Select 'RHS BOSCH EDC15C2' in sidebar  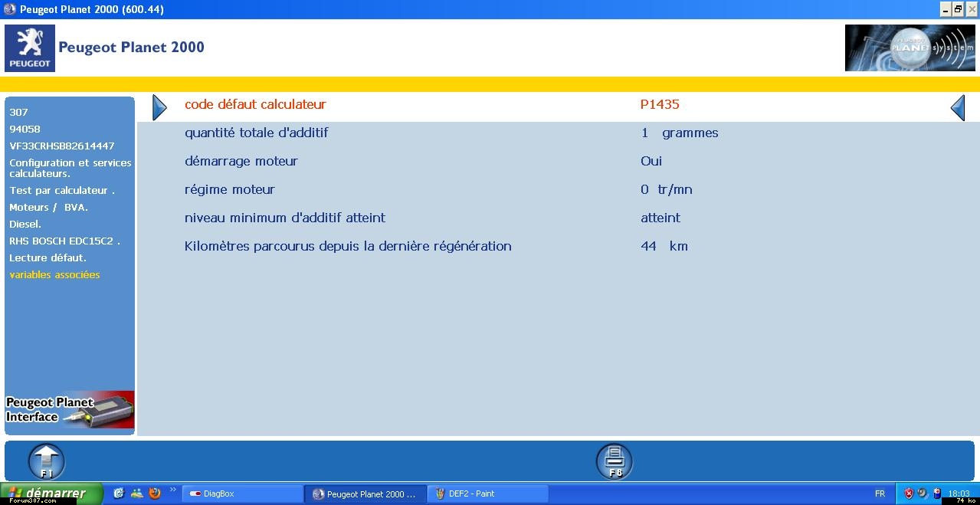pos(64,241)
